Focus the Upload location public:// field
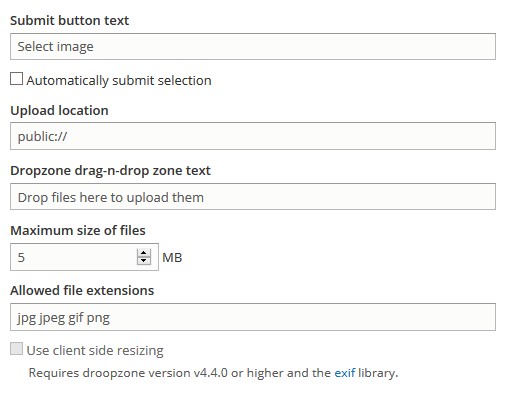Screen dimensions: 532x395 tap(253, 136)
